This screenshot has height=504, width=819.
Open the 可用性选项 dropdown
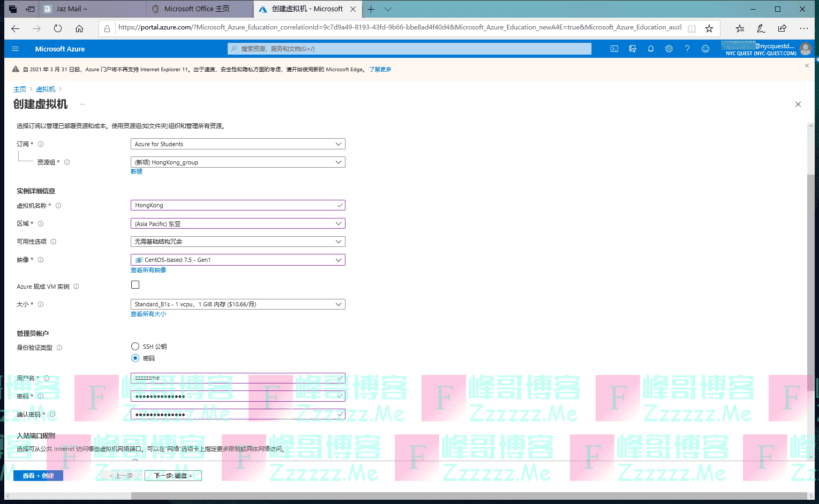pyautogui.click(x=238, y=242)
